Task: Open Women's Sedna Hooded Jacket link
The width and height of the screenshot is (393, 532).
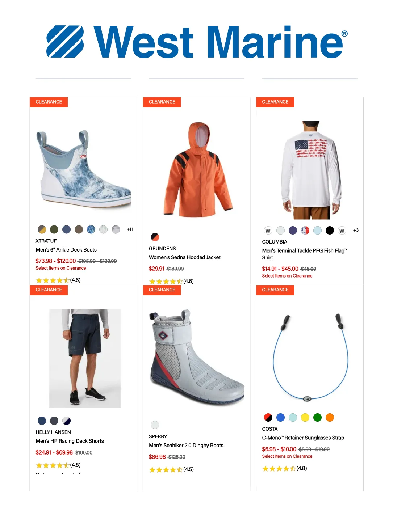Action: (185, 257)
